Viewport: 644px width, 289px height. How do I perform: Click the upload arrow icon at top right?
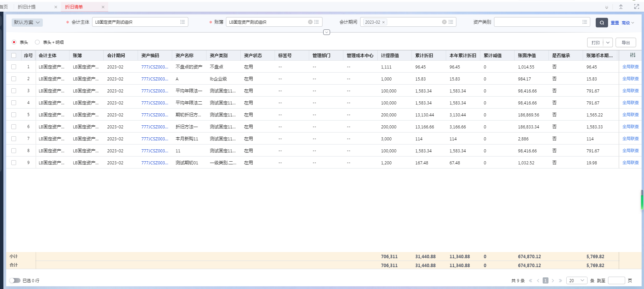click(x=621, y=7)
